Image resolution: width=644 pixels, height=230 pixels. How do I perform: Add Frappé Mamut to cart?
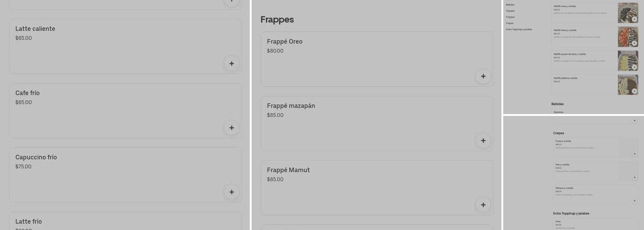[x=483, y=205]
